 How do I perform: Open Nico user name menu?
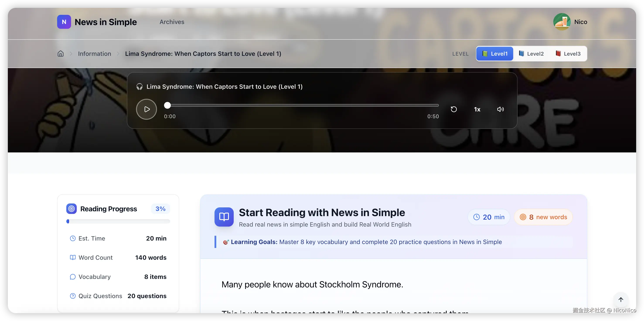(x=581, y=22)
